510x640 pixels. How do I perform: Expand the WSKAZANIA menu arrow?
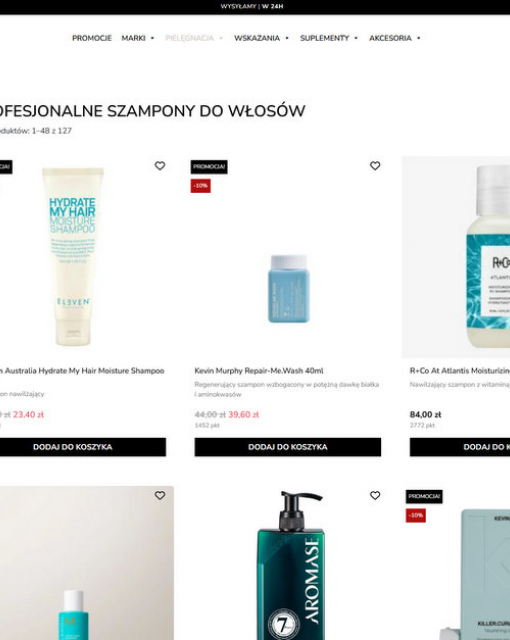(287, 38)
